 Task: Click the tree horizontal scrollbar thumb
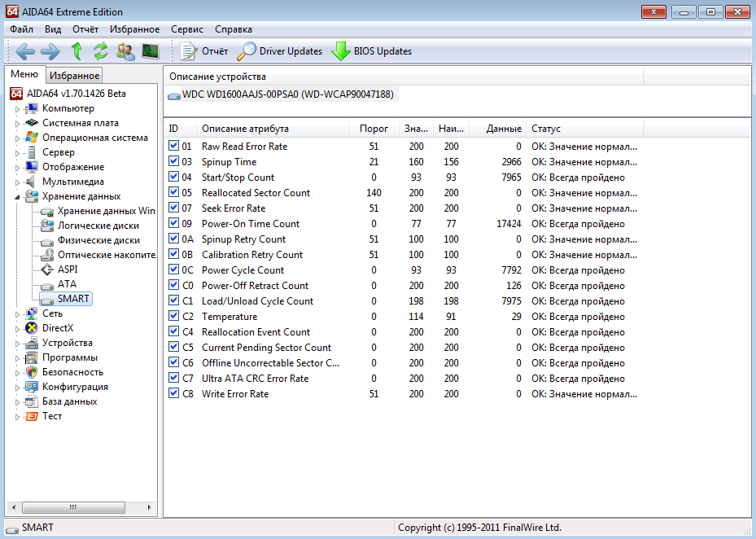[73, 507]
